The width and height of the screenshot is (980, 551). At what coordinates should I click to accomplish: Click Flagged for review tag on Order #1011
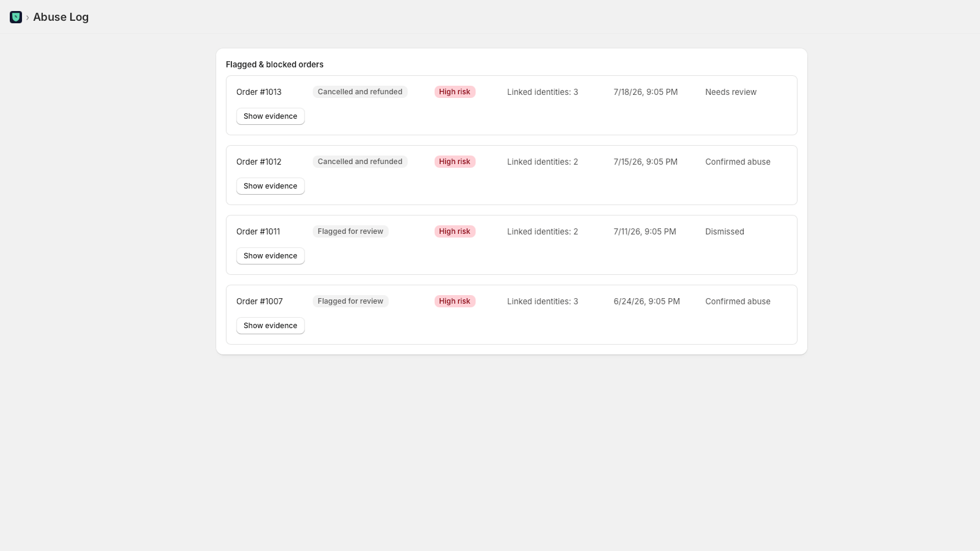point(350,231)
